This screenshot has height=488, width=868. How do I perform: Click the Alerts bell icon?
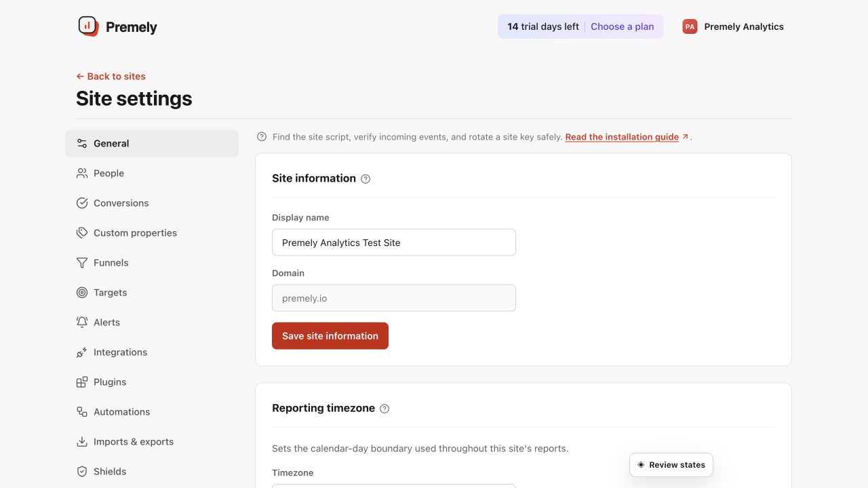82,323
